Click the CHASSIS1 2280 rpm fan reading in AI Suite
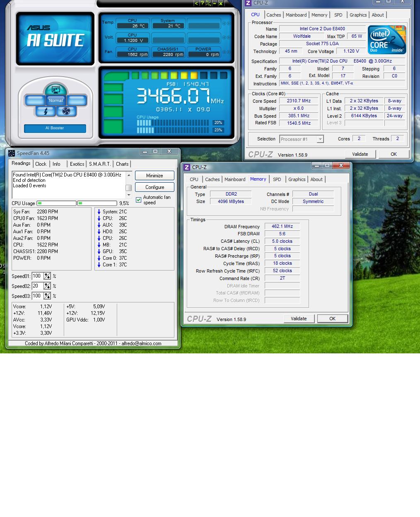 point(168,52)
